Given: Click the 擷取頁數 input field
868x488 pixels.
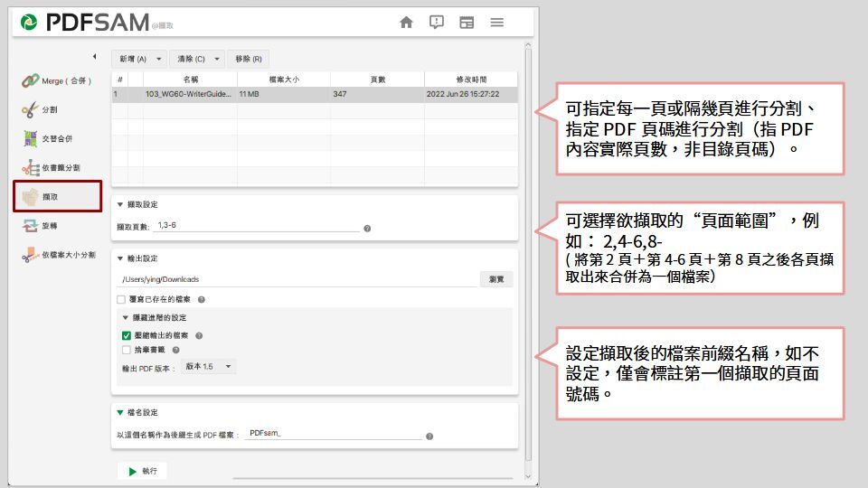Looking at the screenshot, I should [256, 226].
